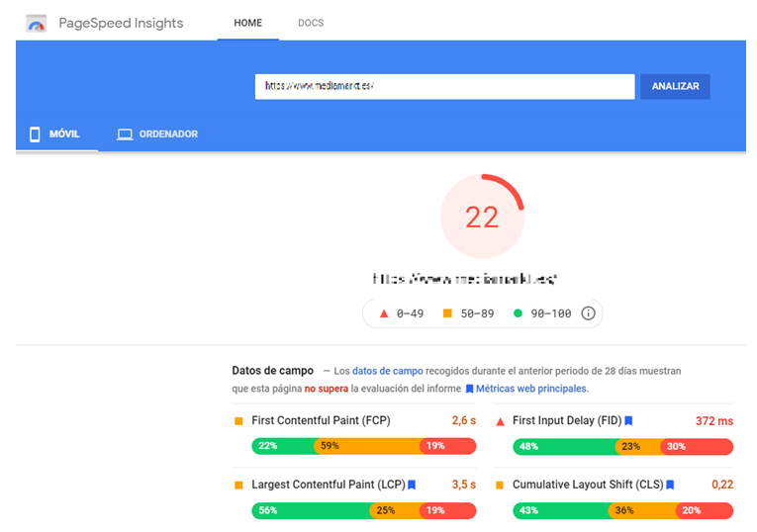
Task: Click the laptop computer icon
Action: (125, 134)
